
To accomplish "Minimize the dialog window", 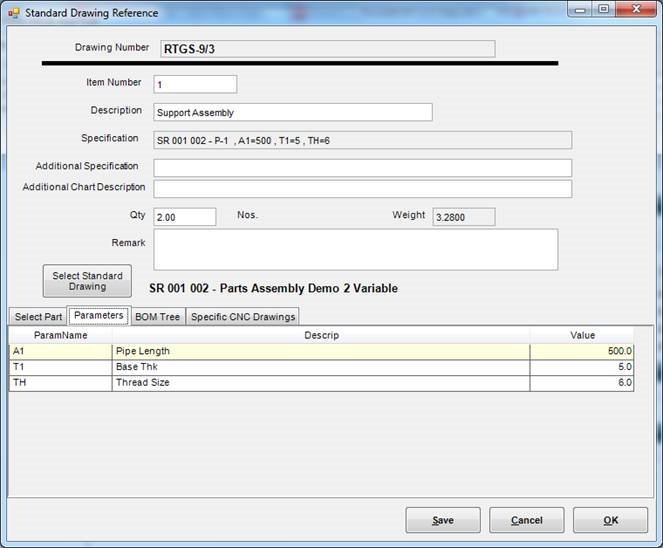I will coord(582,9).
